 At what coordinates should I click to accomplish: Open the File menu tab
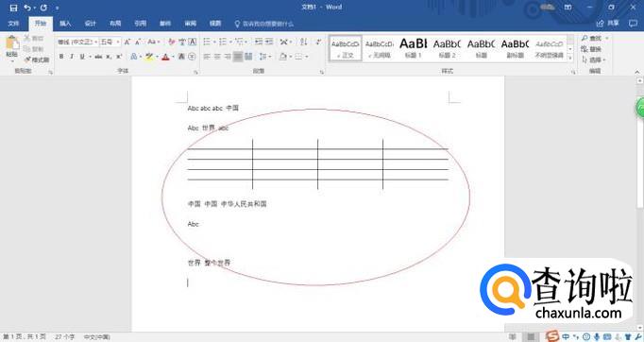(x=13, y=24)
